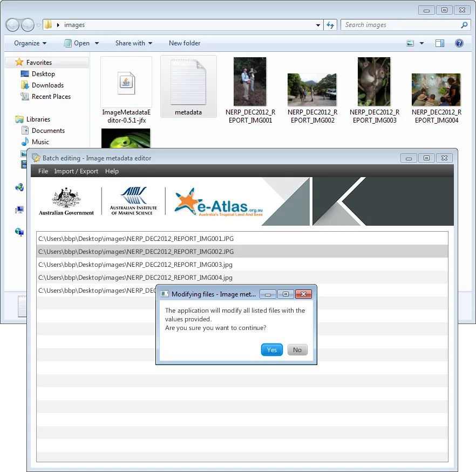Minimize the Modifying files dialog
The image size is (476, 472).
268,294
